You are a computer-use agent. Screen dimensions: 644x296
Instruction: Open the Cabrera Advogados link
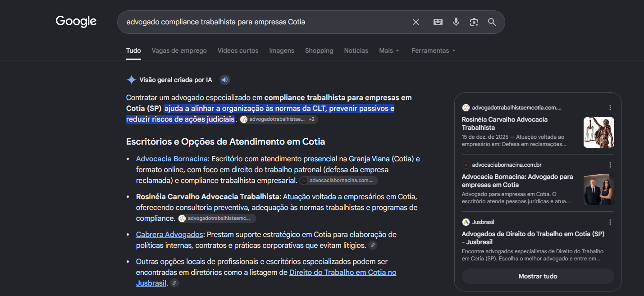169,235
